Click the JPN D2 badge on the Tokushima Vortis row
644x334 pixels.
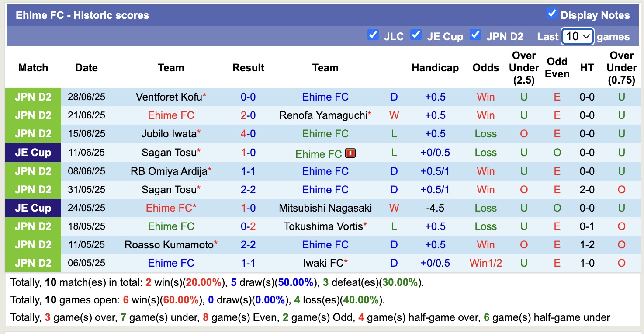click(33, 226)
